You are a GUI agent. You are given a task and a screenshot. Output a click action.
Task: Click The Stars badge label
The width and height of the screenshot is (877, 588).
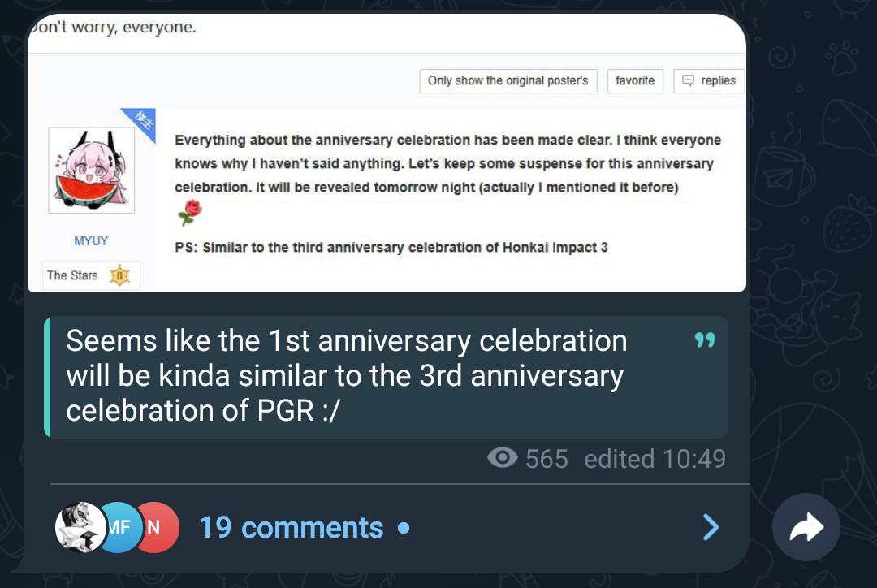point(72,275)
